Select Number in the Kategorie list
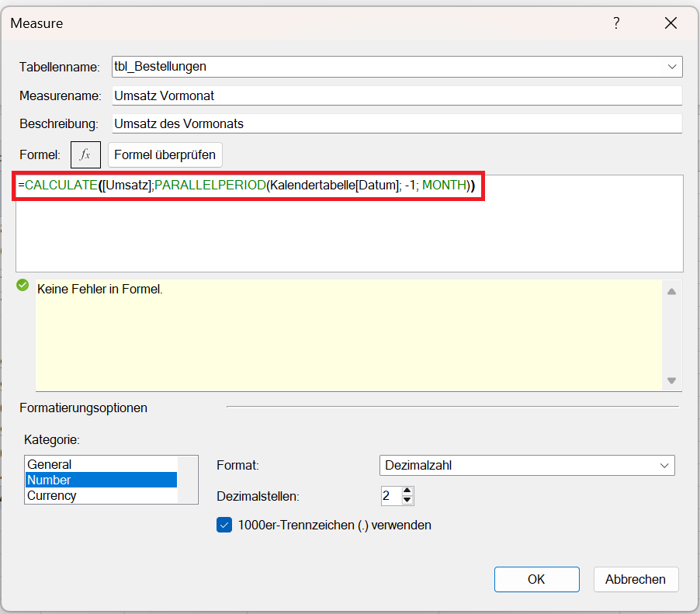Viewport: 700px width, 614px height. (50, 480)
